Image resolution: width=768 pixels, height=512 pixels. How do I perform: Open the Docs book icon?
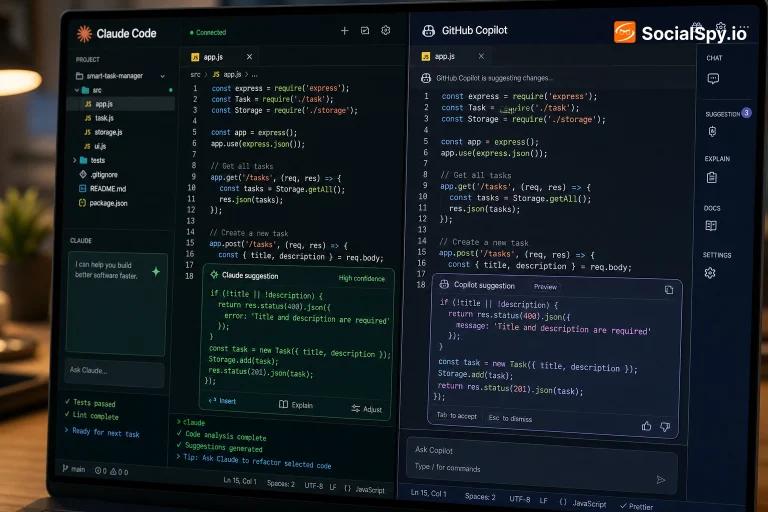coord(711,225)
